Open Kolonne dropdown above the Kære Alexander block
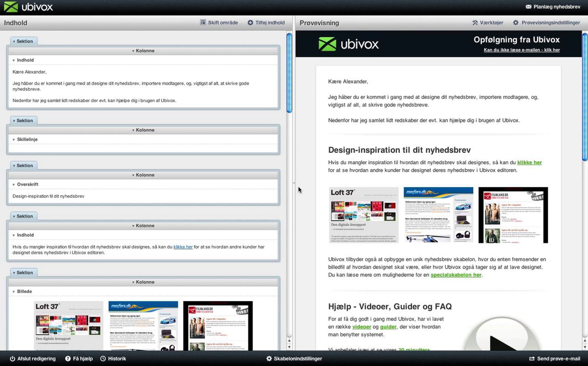This screenshot has width=588, height=366. [x=143, y=51]
